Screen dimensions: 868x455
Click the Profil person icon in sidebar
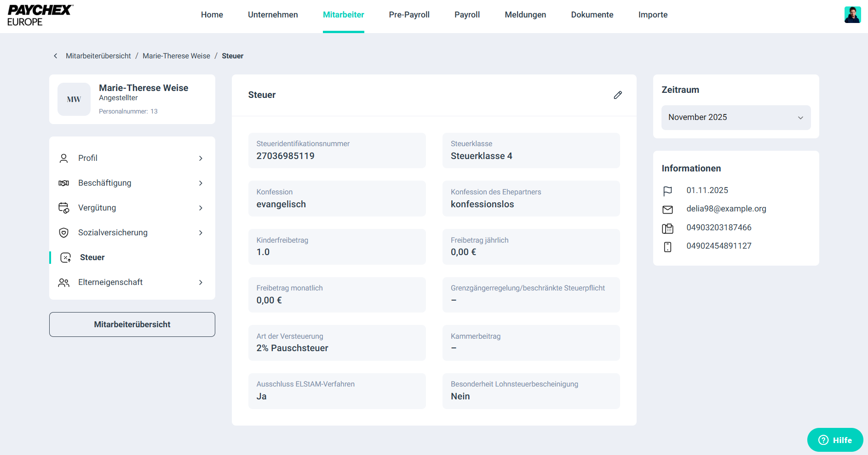click(64, 159)
